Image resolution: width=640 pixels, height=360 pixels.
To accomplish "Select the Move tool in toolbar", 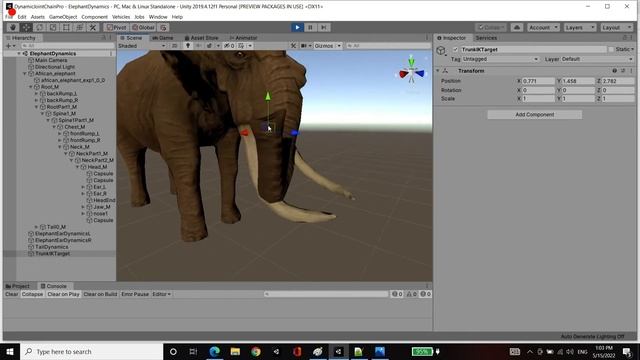I will (x=26, y=27).
